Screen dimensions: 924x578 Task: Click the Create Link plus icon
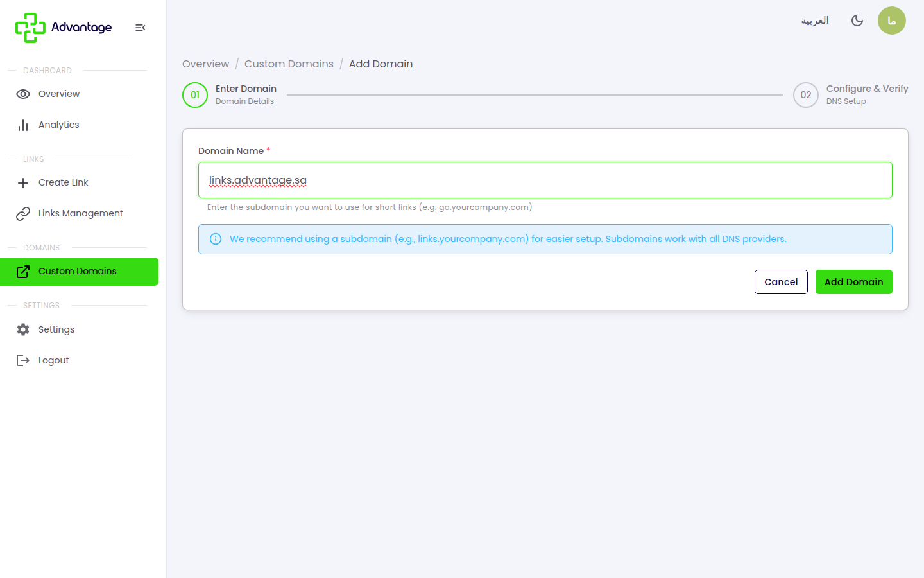(x=23, y=182)
